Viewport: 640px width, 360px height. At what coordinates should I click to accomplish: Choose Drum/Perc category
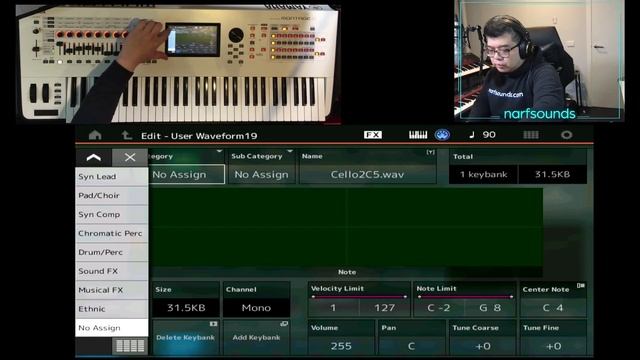click(111, 252)
